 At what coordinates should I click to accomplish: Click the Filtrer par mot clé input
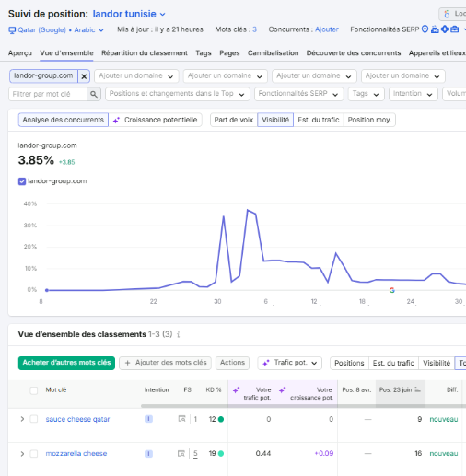pyautogui.click(x=48, y=94)
